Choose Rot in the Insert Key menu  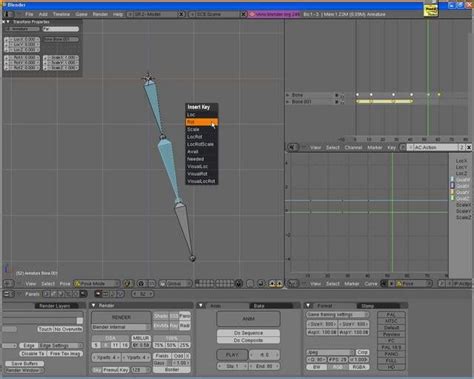pos(201,122)
